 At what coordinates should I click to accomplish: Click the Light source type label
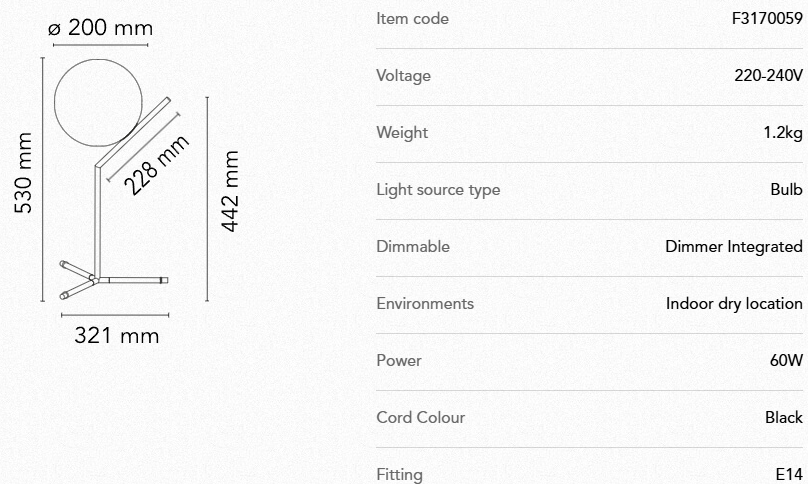[438, 190]
